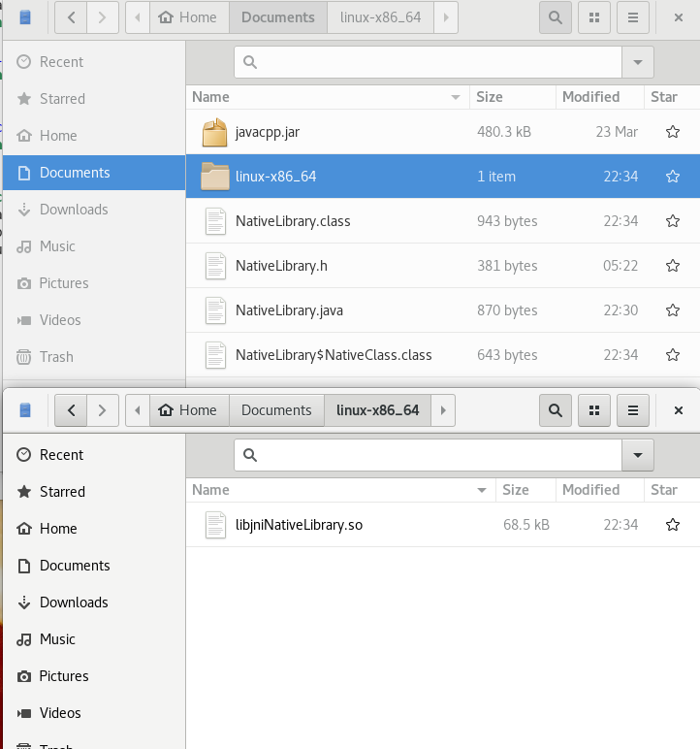Sort by Name column in top window

[328, 97]
